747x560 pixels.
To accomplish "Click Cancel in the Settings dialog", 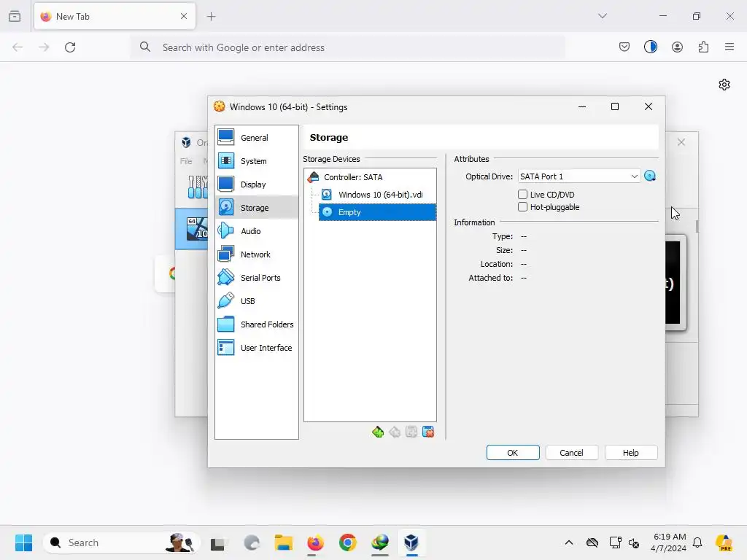I will [571, 453].
